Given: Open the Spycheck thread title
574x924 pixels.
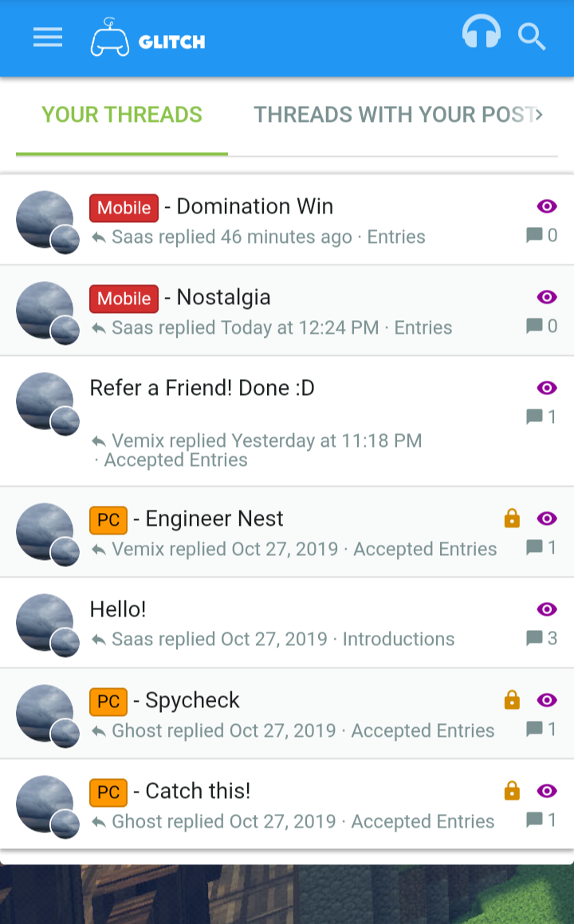Looking at the screenshot, I should point(192,701).
